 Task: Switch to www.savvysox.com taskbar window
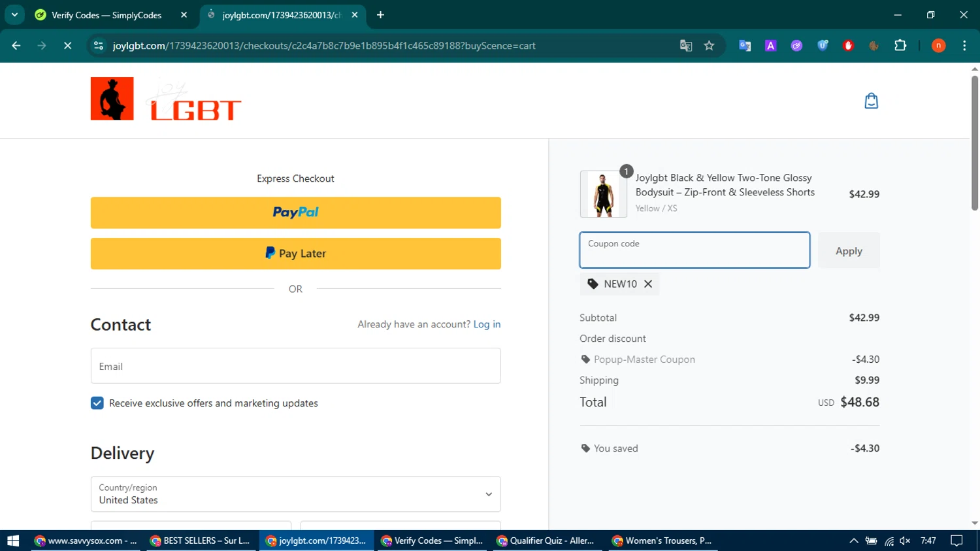click(86, 541)
